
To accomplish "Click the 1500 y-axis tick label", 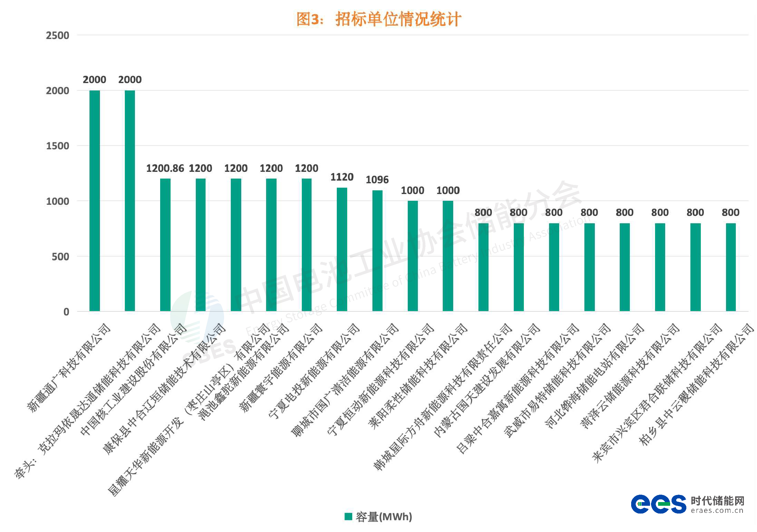I will (58, 146).
